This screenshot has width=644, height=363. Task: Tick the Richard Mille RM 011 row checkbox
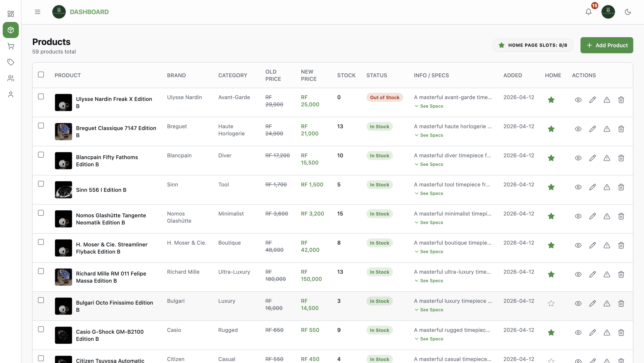[x=41, y=271]
